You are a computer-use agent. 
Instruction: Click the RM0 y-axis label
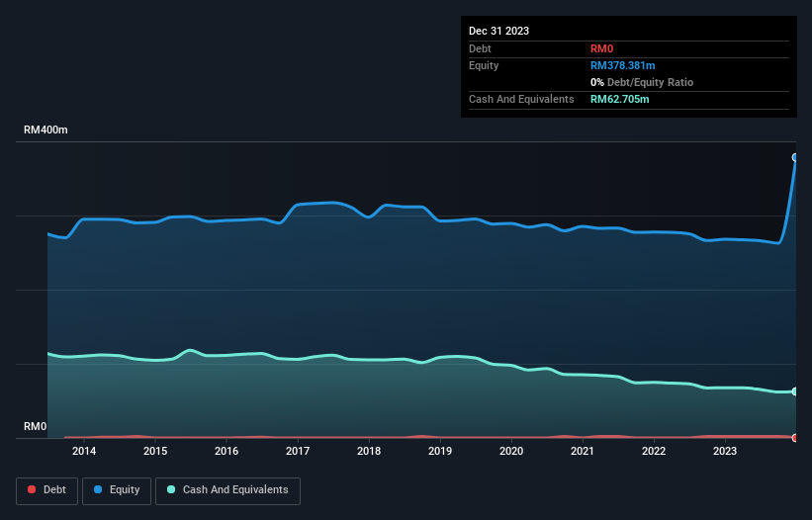tap(36, 426)
